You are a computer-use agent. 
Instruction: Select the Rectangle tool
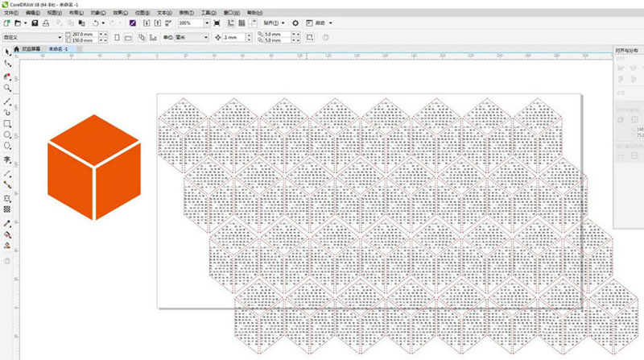click(x=7, y=124)
